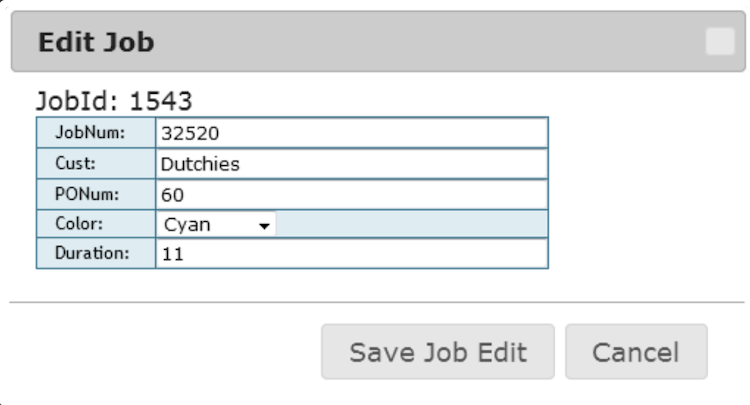Focus the PONum field containing 60
Image resolution: width=750 pixels, height=405 pixels.
(x=351, y=194)
